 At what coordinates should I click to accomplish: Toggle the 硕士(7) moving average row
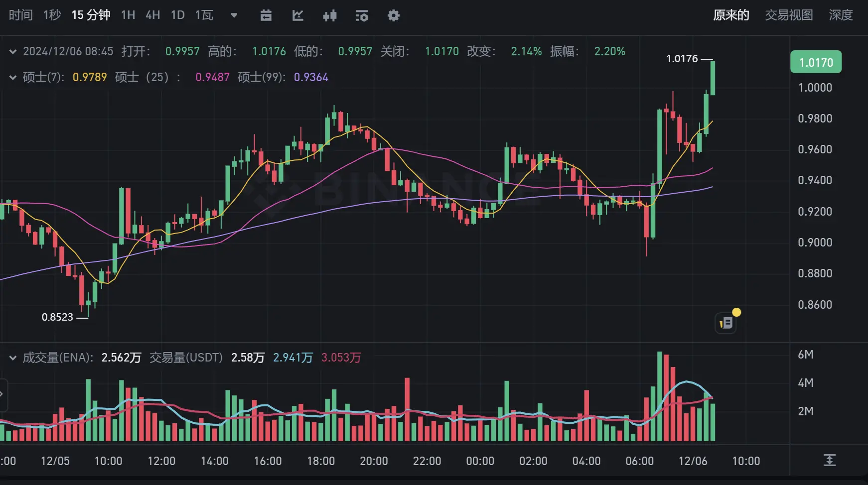(12, 77)
